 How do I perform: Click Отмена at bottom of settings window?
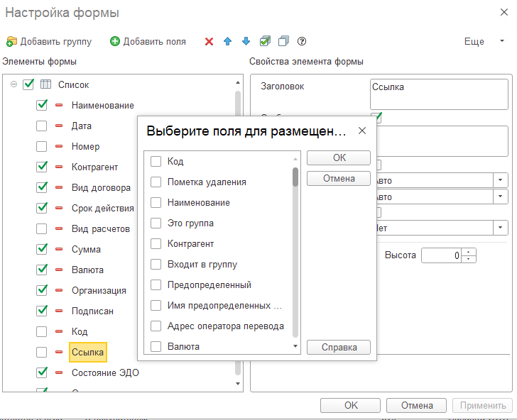point(416,405)
